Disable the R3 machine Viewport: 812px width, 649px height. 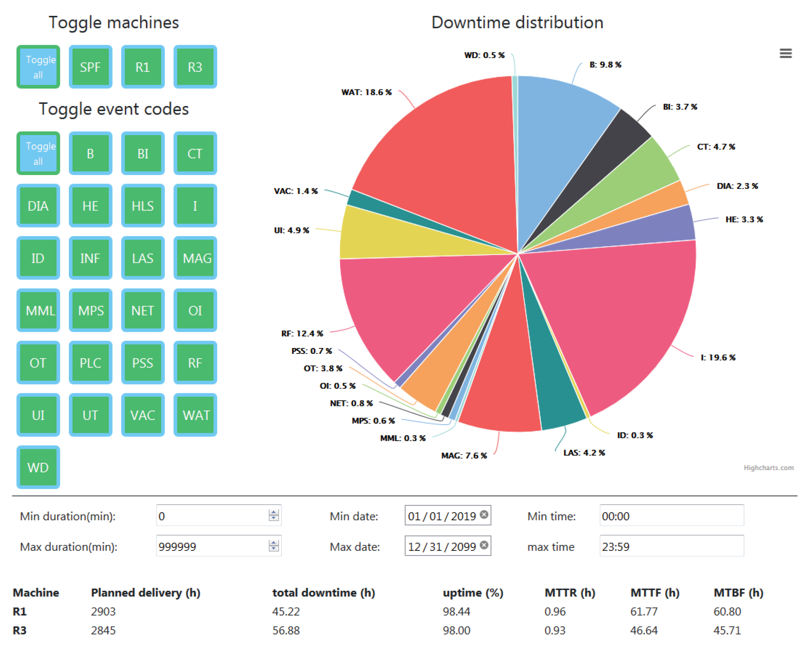195,67
